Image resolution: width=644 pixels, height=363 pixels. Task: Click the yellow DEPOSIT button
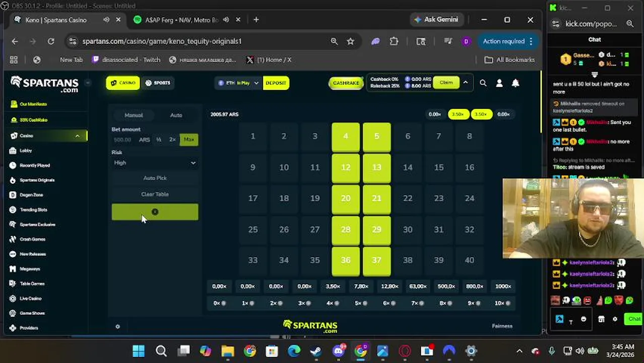(x=276, y=83)
